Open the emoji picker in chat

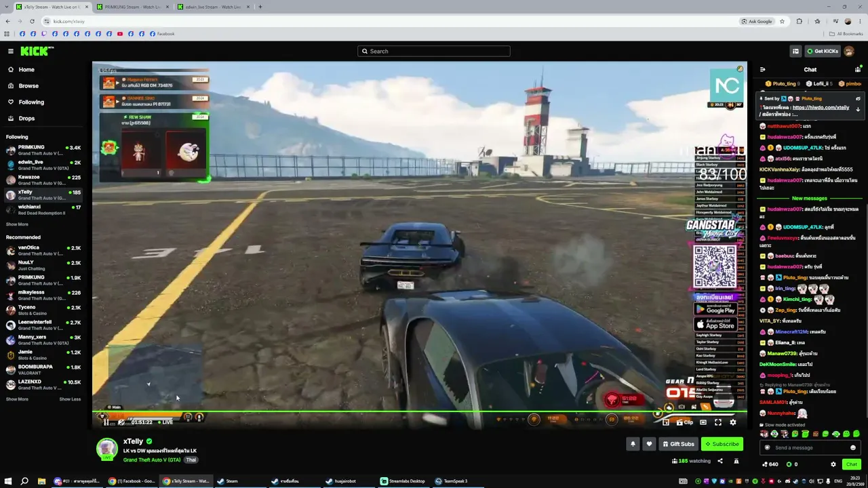coord(853,447)
